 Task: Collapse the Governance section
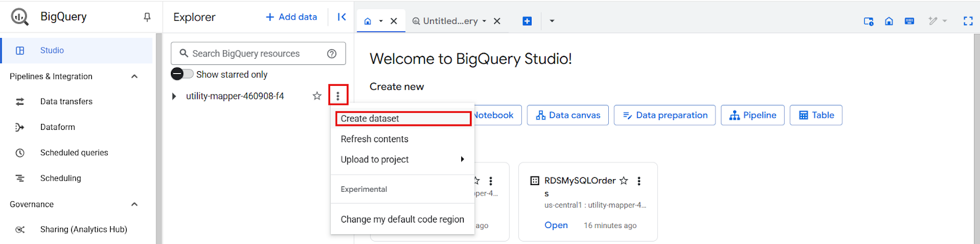pos(135,204)
